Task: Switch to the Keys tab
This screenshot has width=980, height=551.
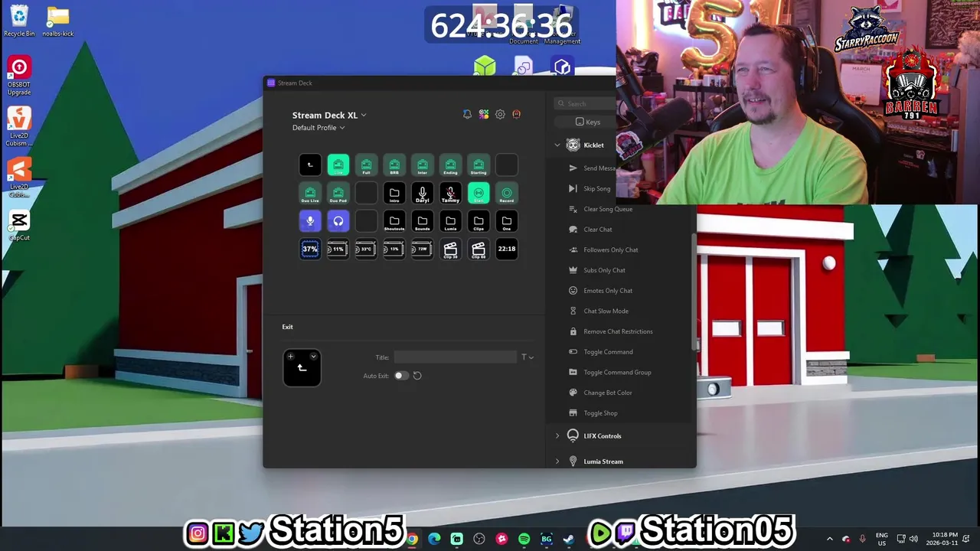Action: point(588,122)
